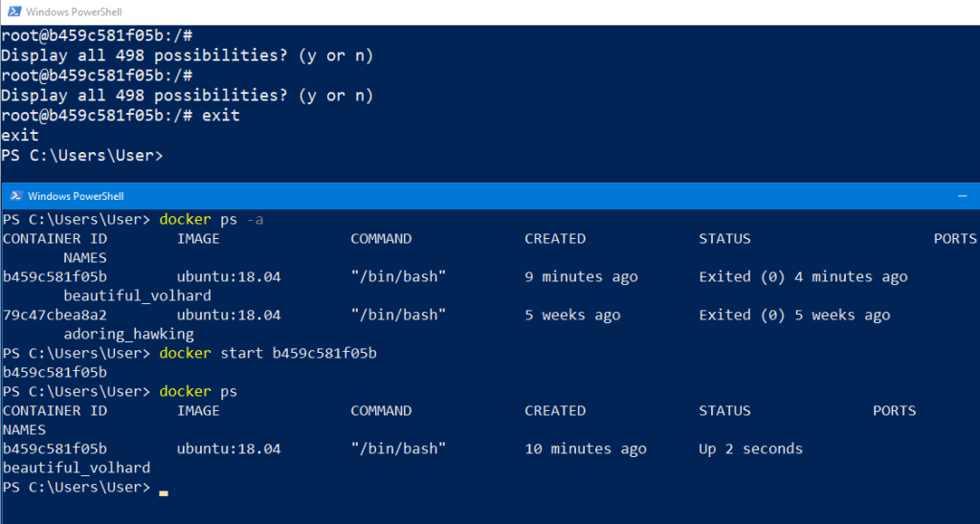The height and width of the screenshot is (524, 980).
Task: Click the blinking cursor at the last prompt
Action: pos(164,491)
